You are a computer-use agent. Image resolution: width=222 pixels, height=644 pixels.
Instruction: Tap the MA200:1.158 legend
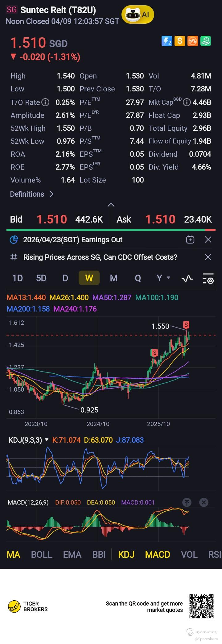pyautogui.click(x=28, y=309)
